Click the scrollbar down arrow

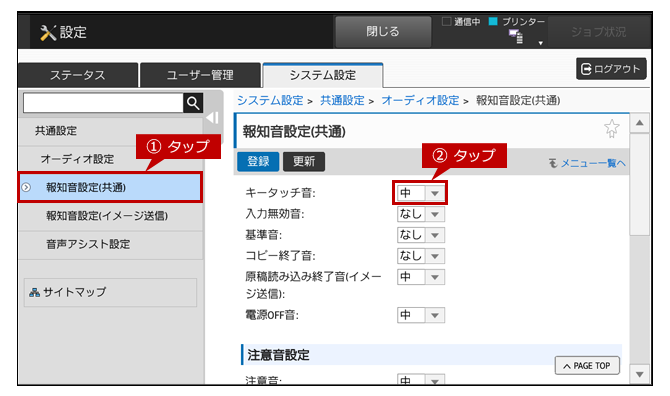(639, 375)
